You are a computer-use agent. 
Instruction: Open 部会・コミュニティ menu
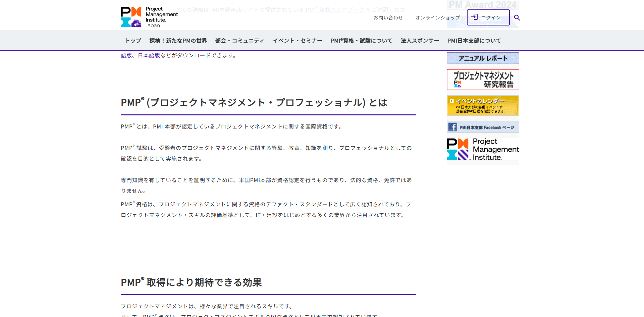[239, 41]
